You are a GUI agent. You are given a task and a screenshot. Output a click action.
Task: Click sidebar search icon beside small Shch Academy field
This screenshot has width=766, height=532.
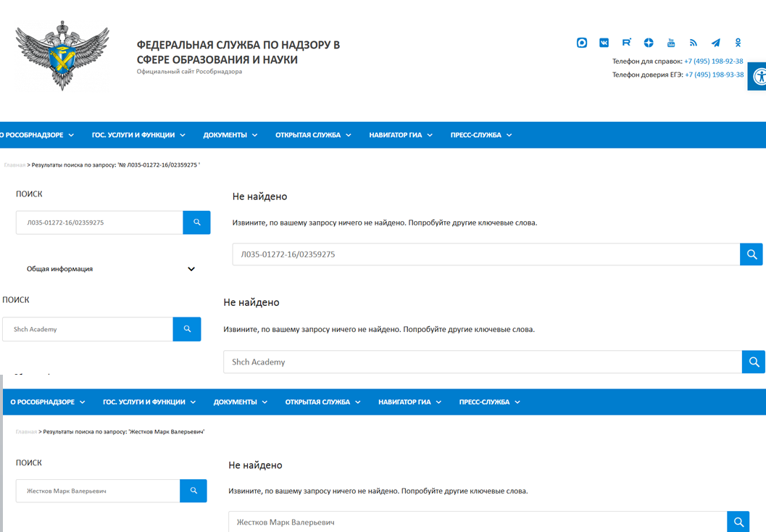[187, 329]
